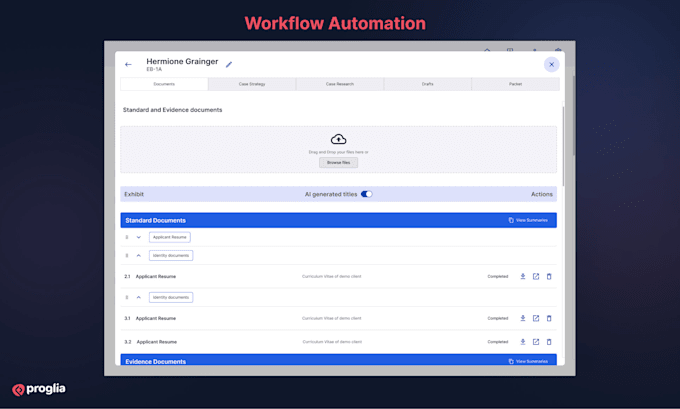
Task: Open the Case Research tab
Action: click(340, 84)
